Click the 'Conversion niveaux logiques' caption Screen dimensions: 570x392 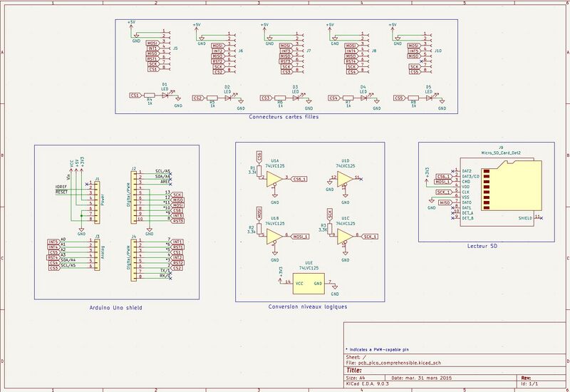coord(308,306)
